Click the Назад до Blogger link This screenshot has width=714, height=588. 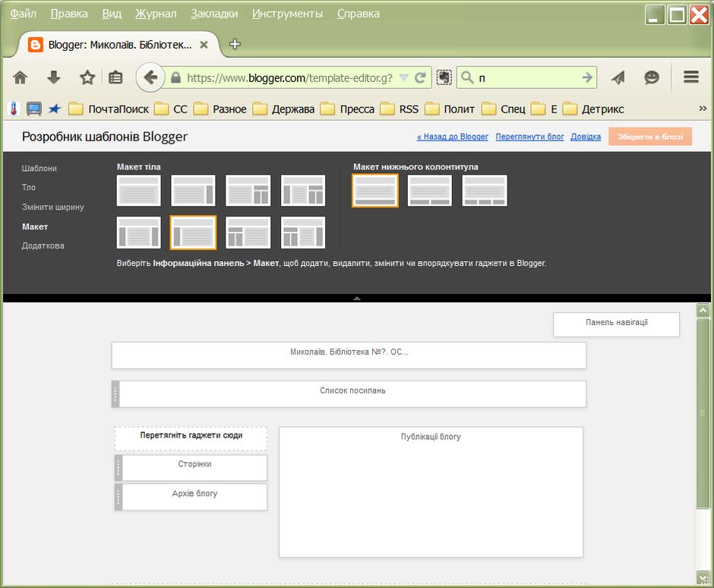(x=452, y=137)
